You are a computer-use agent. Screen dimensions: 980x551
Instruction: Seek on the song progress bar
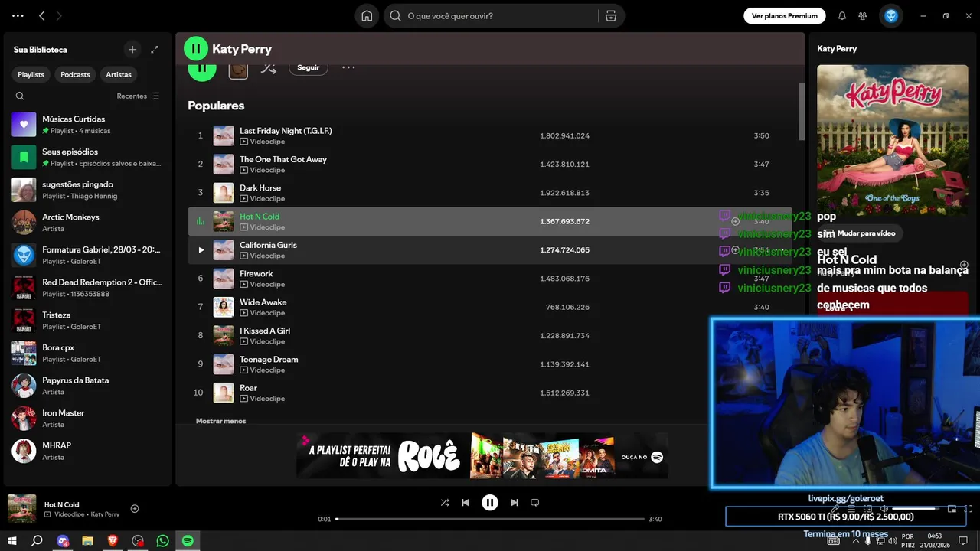pyautogui.click(x=490, y=519)
